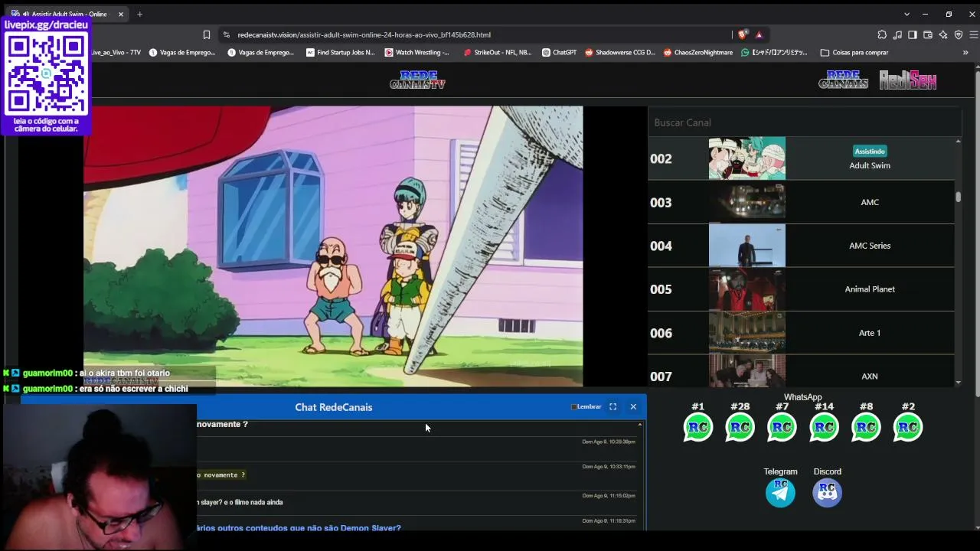Bookmark this page with the bookmark icon
This screenshot has width=980, height=551.
pos(207,34)
